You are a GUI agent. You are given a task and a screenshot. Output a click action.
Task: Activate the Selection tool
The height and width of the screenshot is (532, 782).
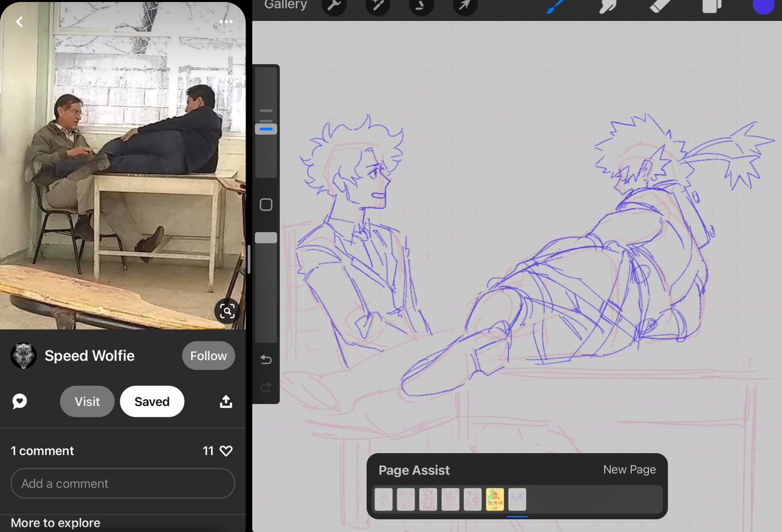(x=421, y=6)
